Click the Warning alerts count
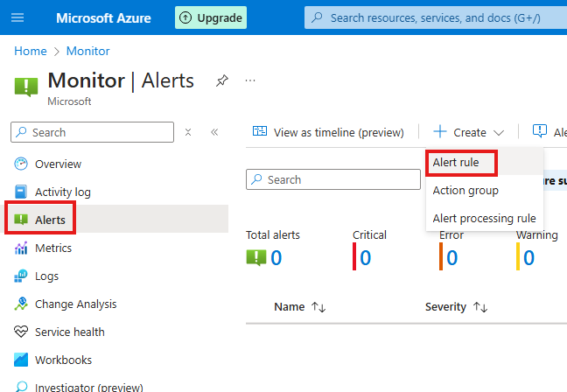 (528, 258)
